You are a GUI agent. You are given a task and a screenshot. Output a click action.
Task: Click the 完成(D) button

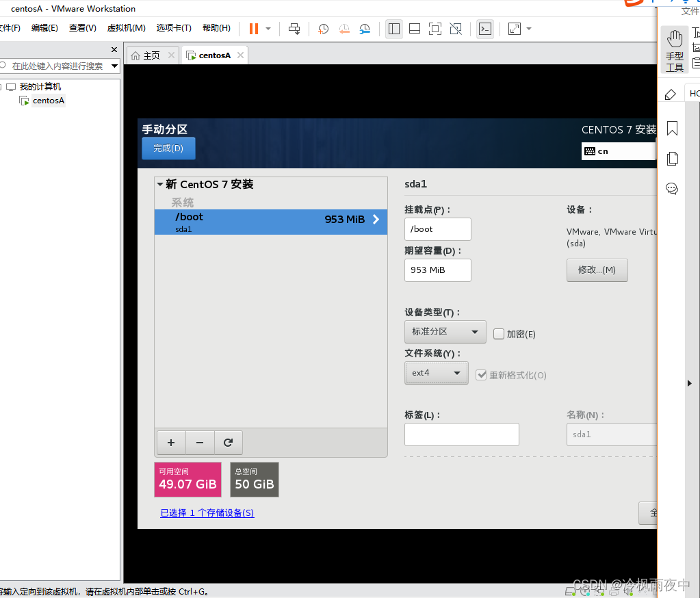(x=168, y=148)
